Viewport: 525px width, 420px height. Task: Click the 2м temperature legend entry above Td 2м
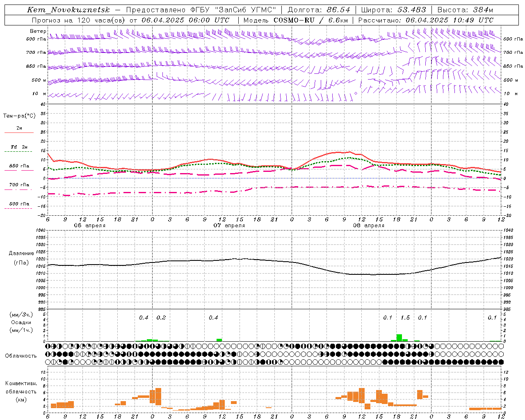[19, 128]
